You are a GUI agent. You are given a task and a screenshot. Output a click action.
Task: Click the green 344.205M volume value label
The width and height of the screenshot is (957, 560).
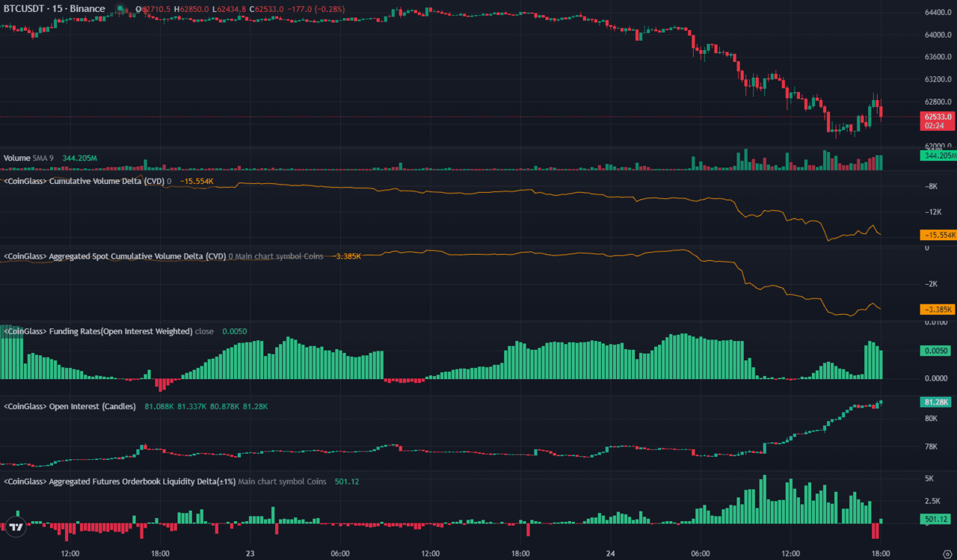(x=938, y=156)
